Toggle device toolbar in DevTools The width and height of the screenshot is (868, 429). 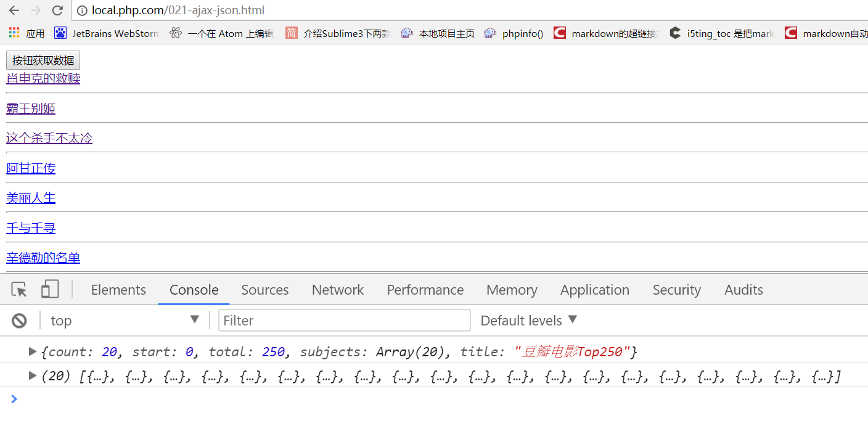click(x=50, y=290)
